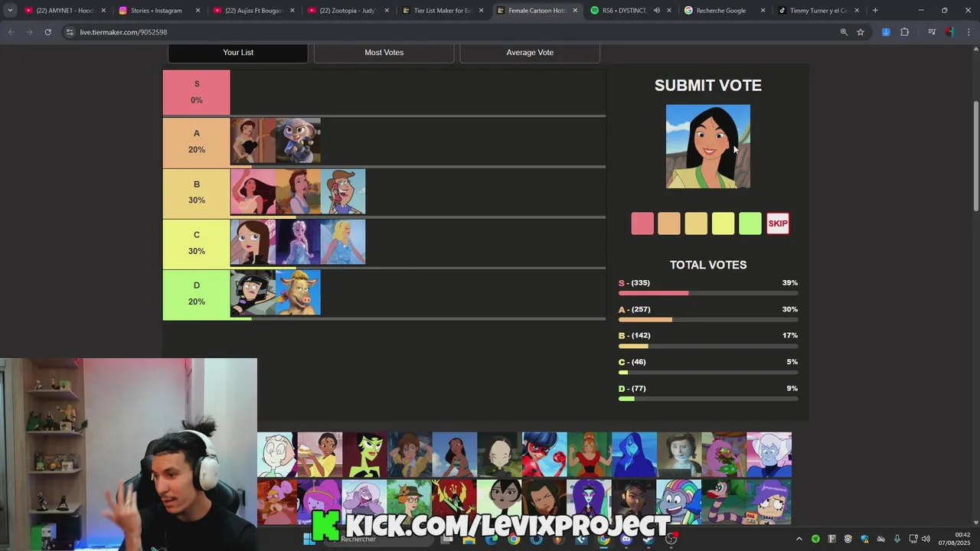The image size is (980, 551).
Task: Vote S tier with the red swatch
Action: pyautogui.click(x=642, y=223)
